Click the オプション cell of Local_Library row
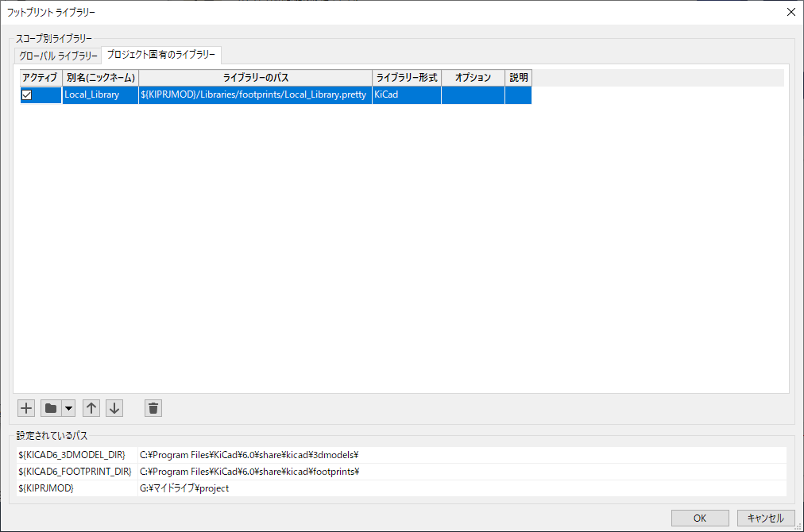Image resolution: width=804 pixels, height=532 pixels. (473, 95)
